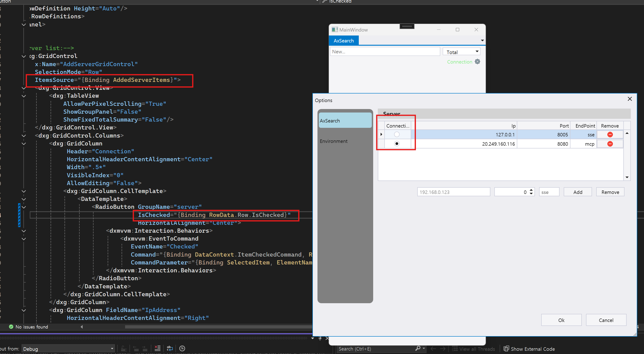Click the Add server button
The width and height of the screenshot is (644, 354).
point(577,192)
